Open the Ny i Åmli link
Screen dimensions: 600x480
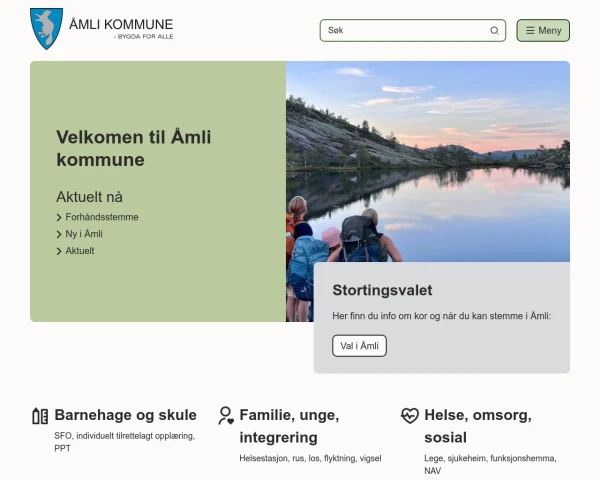[x=84, y=234]
